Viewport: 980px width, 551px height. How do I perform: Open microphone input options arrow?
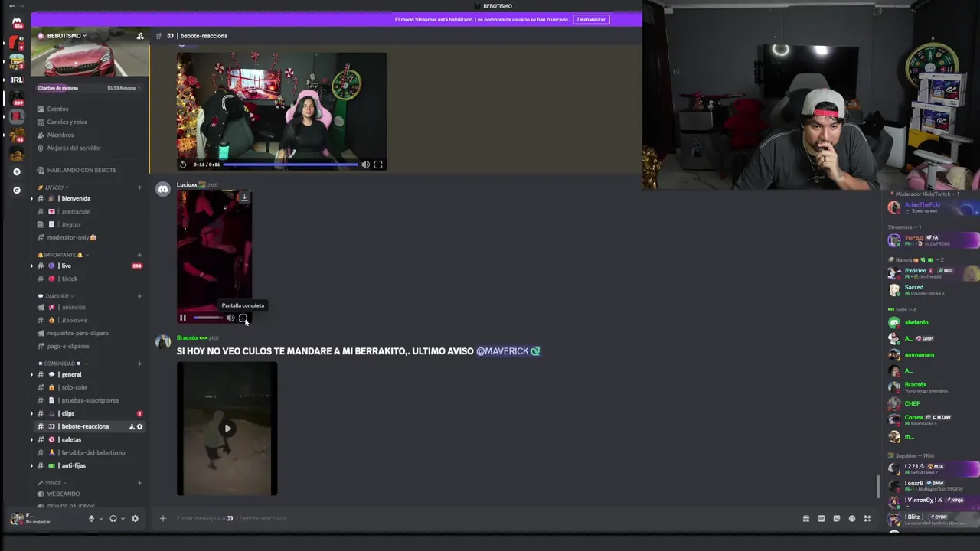click(100, 519)
